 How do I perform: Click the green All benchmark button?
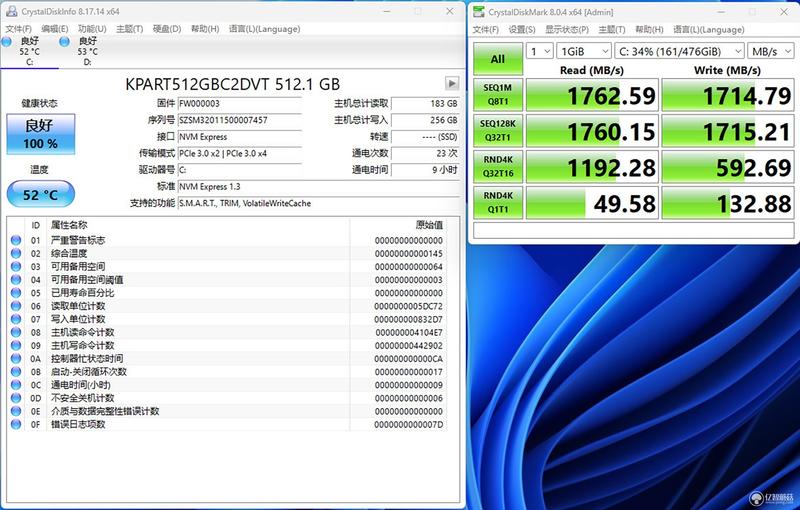click(x=498, y=59)
